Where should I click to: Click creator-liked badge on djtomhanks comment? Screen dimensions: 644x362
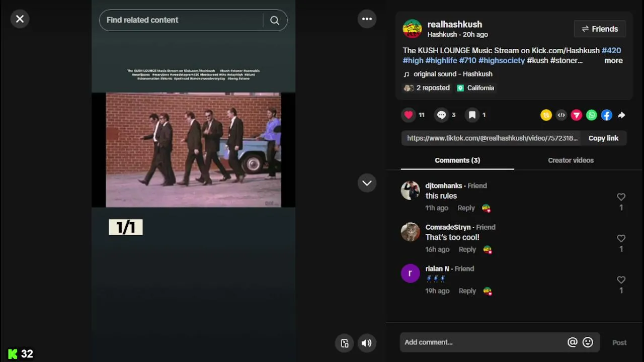click(486, 208)
